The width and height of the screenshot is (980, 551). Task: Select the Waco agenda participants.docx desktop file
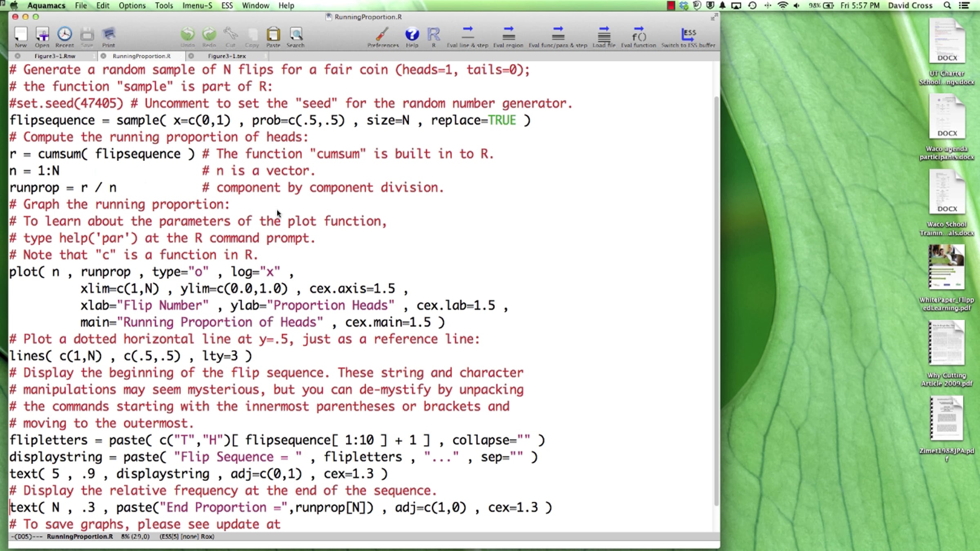(x=947, y=127)
